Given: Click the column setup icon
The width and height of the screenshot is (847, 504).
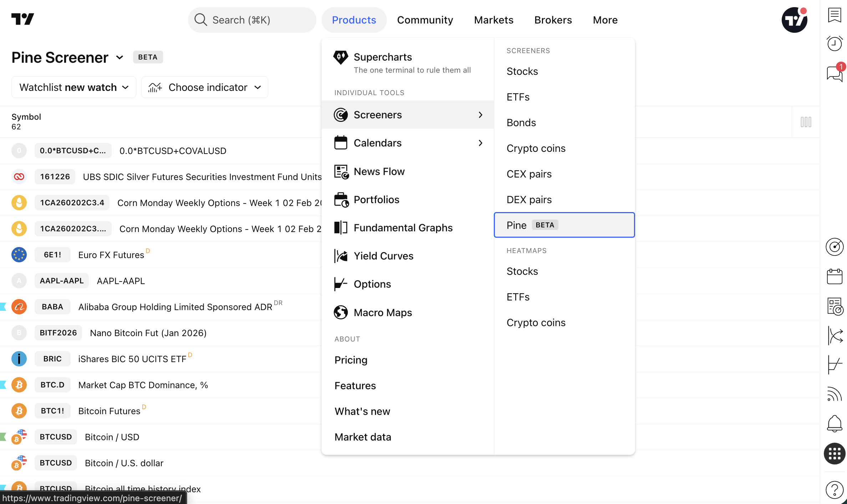Looking at the screenshot, I should click(806, 122).
